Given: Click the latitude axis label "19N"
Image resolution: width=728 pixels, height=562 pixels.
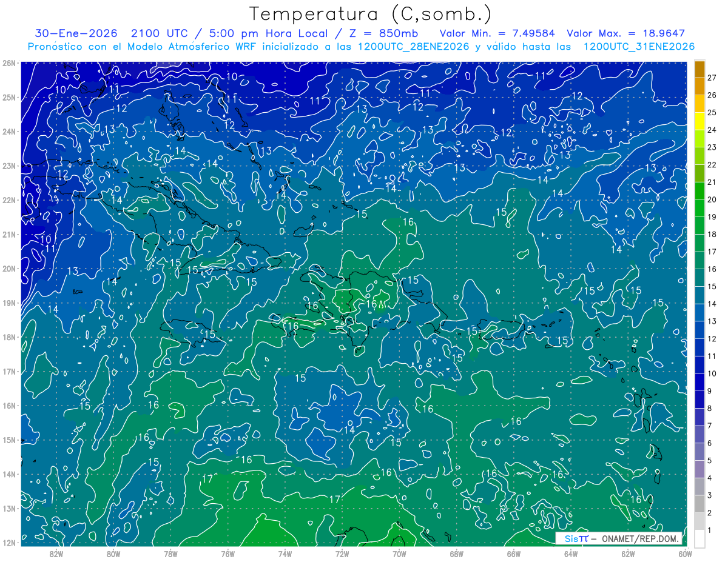Looking at the screenshot, I should click(9, 303).
